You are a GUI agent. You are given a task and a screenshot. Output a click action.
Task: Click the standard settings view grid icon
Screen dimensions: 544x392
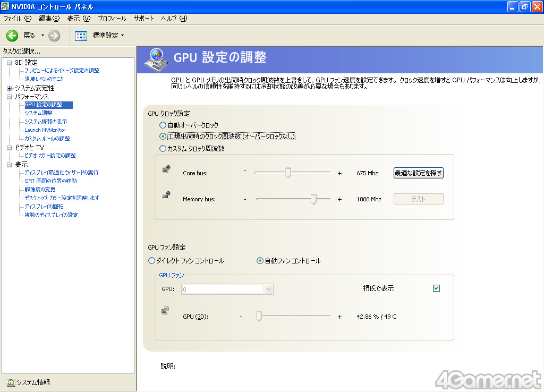point(81,36)
